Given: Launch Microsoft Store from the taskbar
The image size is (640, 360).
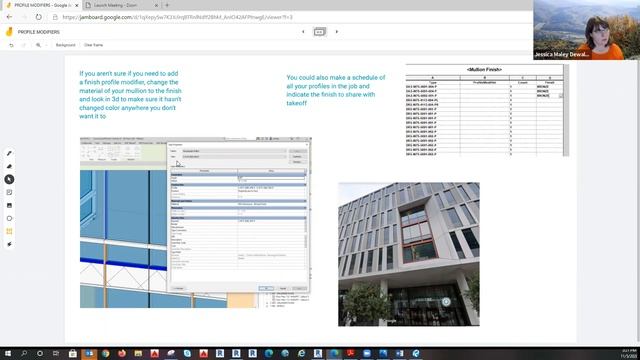Looking at the screenshot, I should [x=73, y=353].
